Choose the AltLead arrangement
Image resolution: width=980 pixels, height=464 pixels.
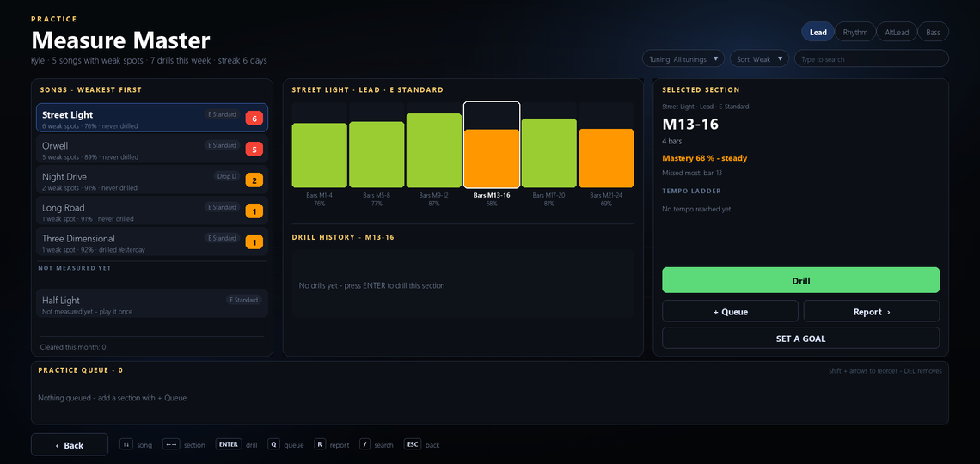[897, 32]
